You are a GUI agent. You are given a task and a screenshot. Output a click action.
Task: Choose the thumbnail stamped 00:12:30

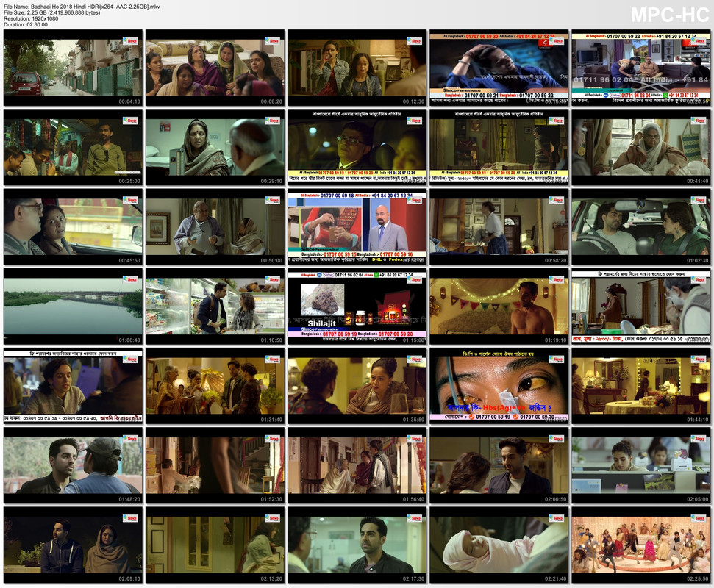357,68
